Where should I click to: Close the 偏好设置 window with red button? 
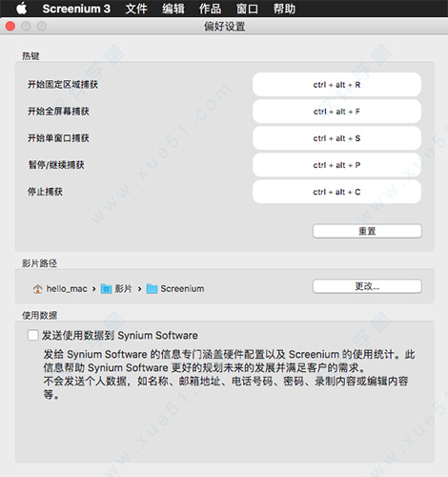pos(10,26)
